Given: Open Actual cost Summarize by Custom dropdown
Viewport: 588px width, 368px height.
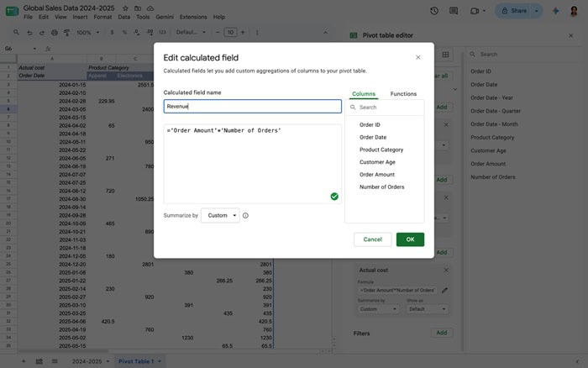Looking at the screenshot, I should coord(378,309).
